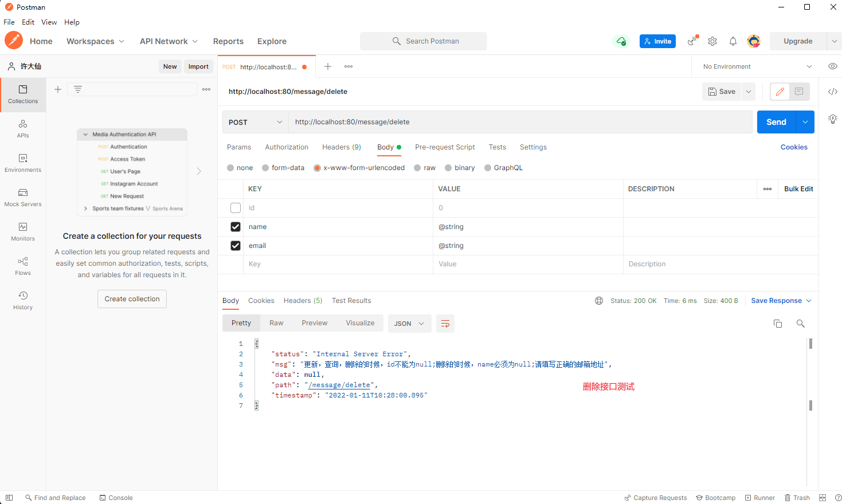Image resolution: width=842 pixels, height=504 pixels.
Task: Click the Create collection button
Action: pyautogui.click(x=132, y=299)
